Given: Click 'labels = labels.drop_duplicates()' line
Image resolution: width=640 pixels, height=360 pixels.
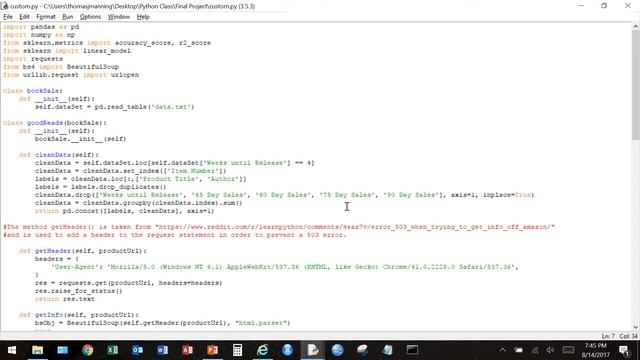Looking at the screenshot, I should [101, 187].
